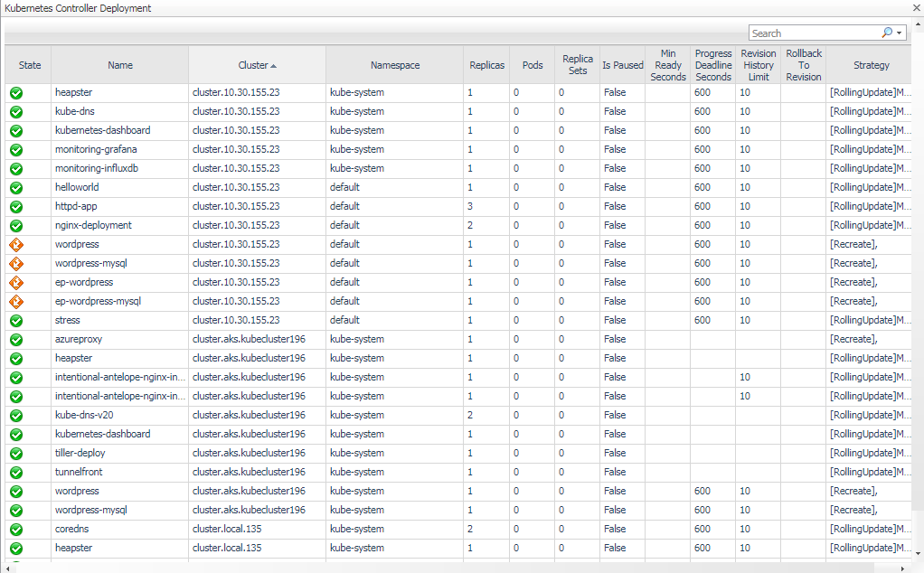The height and width of the screenshot is (573, 924).
Task: Click the warning state icon for wordpress on cluster.10.30.155.23
Action: click(16, 244)
